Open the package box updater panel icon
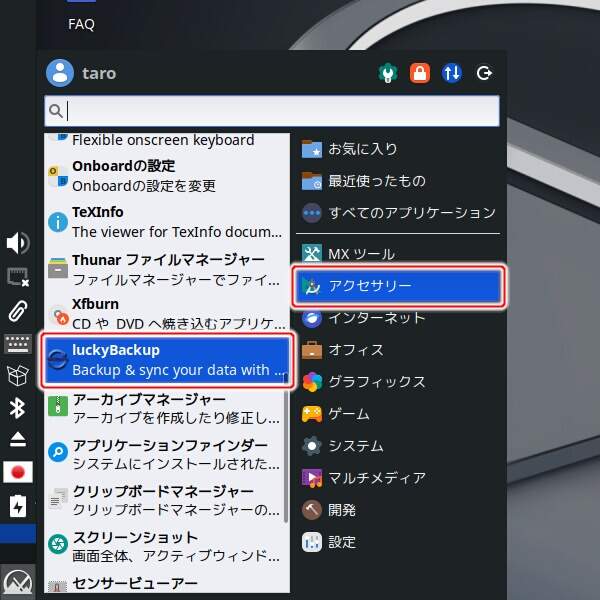Viewport: 600px width, 600px height. [x=18, y=375]
